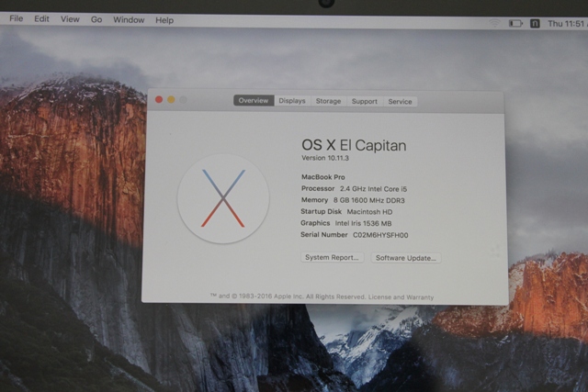Click the processor value 2.4 GHz Intel Core i5

pos(374,189)
